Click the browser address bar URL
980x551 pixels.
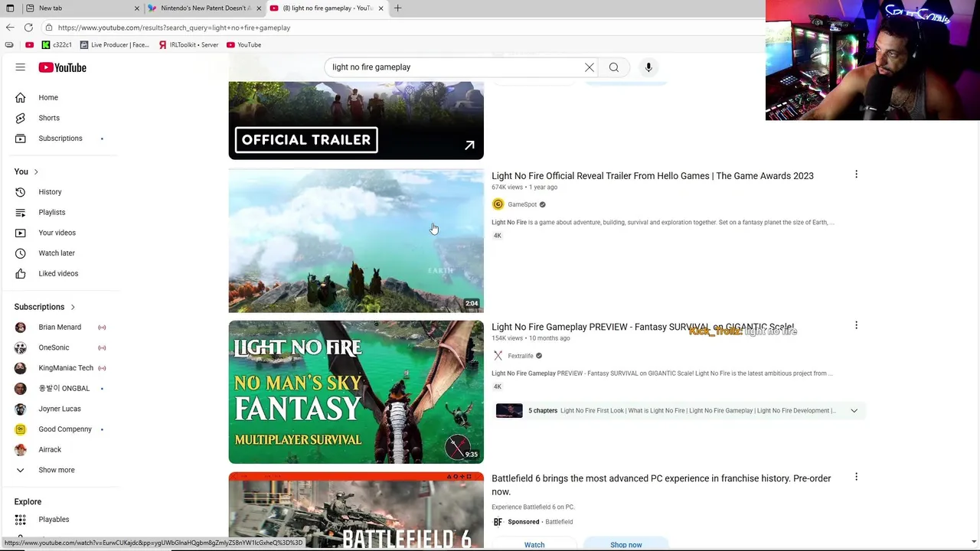pyautogui.click(x=174, y=28)
